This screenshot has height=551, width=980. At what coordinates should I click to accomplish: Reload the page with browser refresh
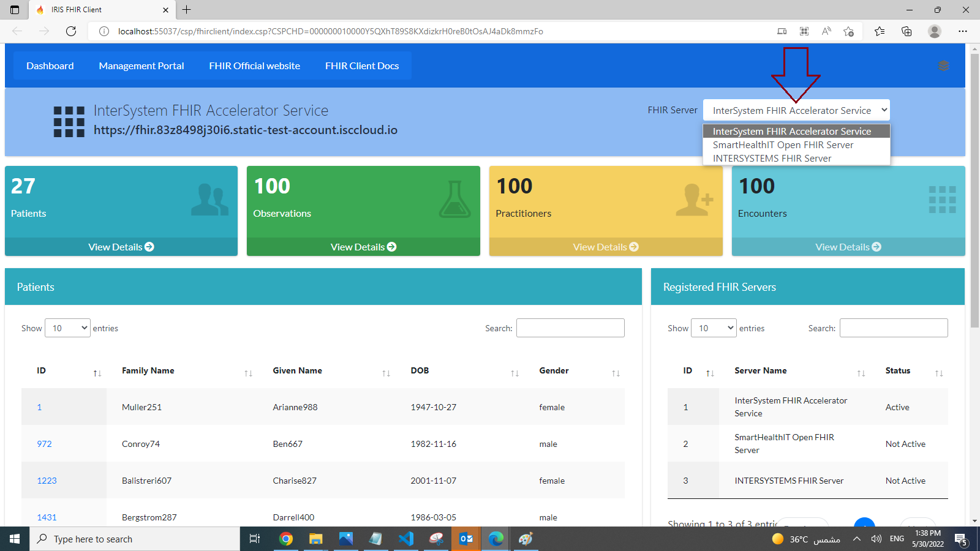(x=71, y=31)
